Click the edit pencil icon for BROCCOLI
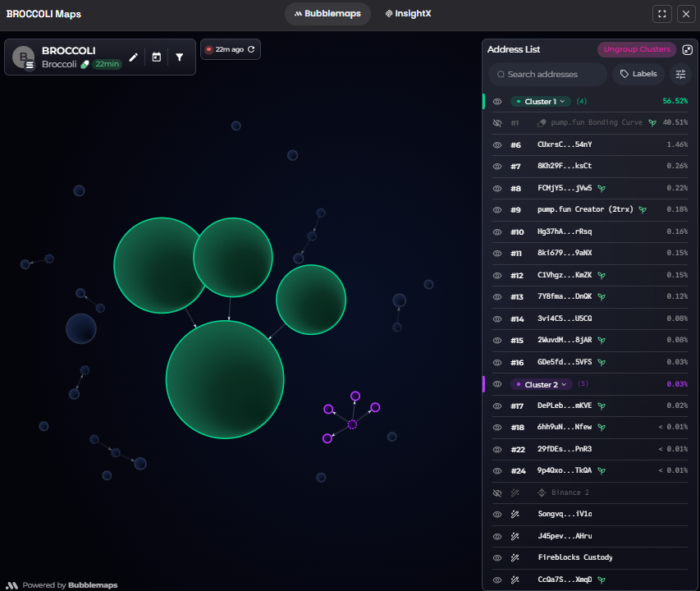700x591 pixels. [133, 57]
